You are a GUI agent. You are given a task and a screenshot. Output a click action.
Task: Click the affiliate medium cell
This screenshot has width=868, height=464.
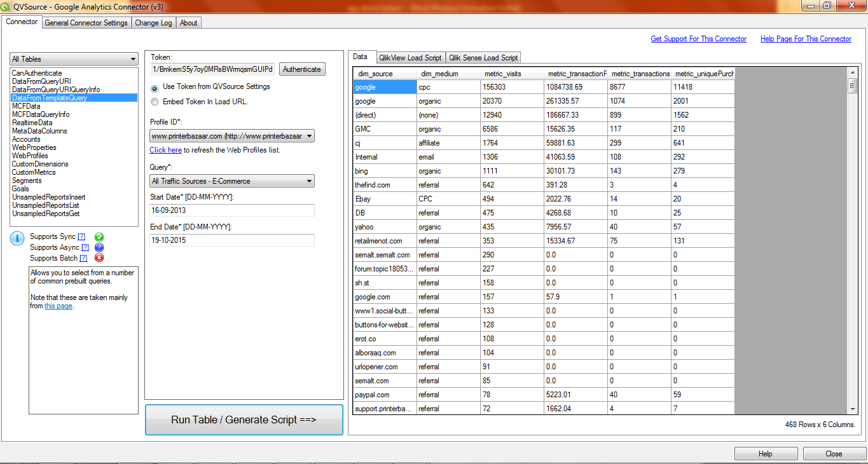pos(448,143)
